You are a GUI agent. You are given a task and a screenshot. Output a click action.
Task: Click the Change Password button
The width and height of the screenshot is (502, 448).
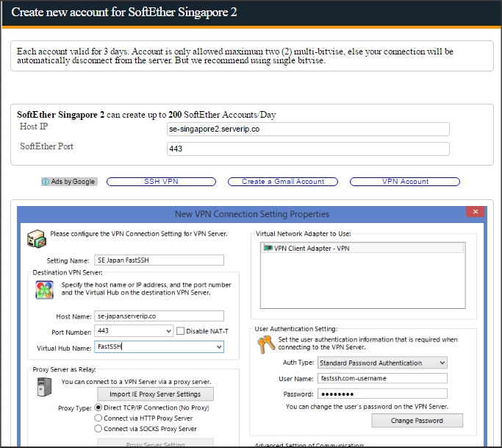417,421
